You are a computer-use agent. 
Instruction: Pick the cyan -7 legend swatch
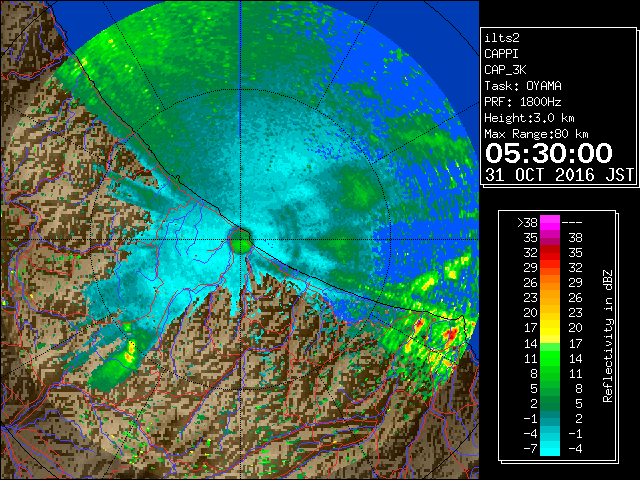point(550,449)
